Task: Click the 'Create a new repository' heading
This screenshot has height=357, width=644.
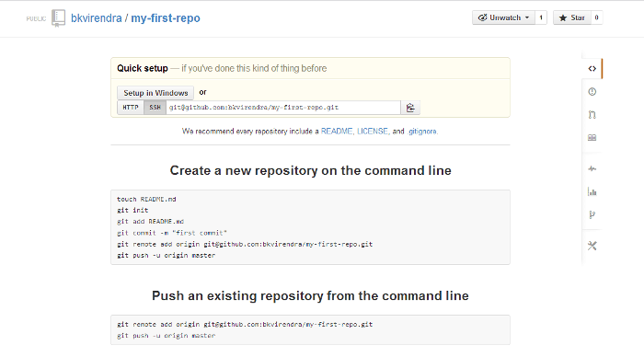Action: (x=311, y=170)
